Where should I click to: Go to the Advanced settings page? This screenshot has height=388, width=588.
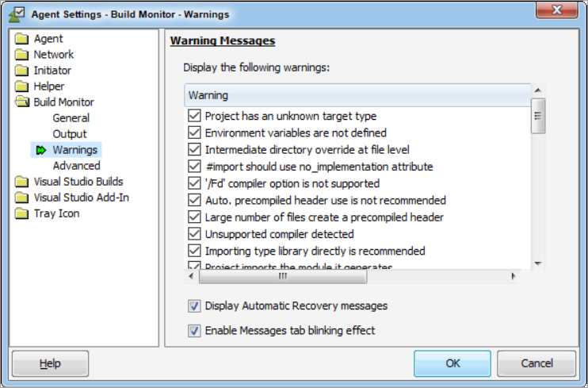pos(76,166)
